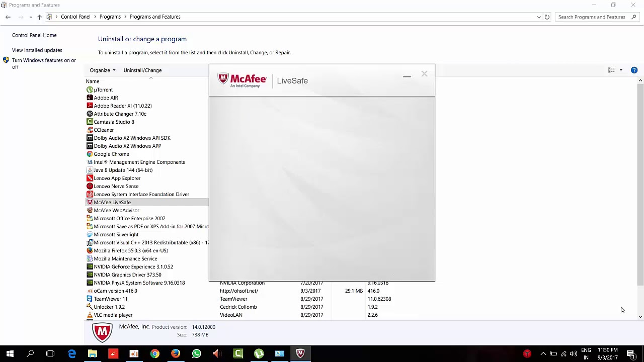This screenshot has height=362, width=644.
Task: Select the Google Chrome list icon
Action: click(x=90, y=154)
